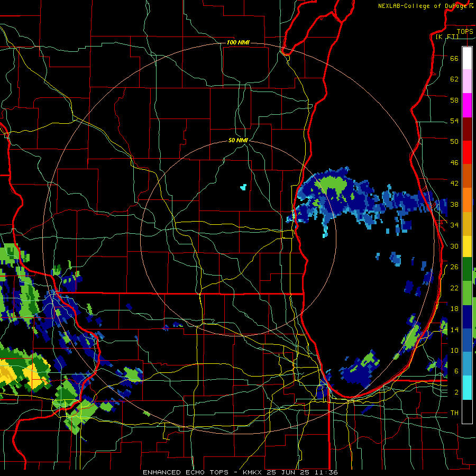Click the '26' legend value
This screenshot has width=476, height=476.
pos(454,267)
